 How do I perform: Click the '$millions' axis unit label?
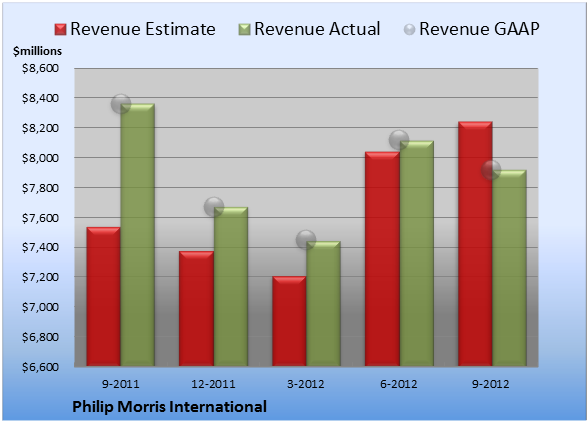37,51
